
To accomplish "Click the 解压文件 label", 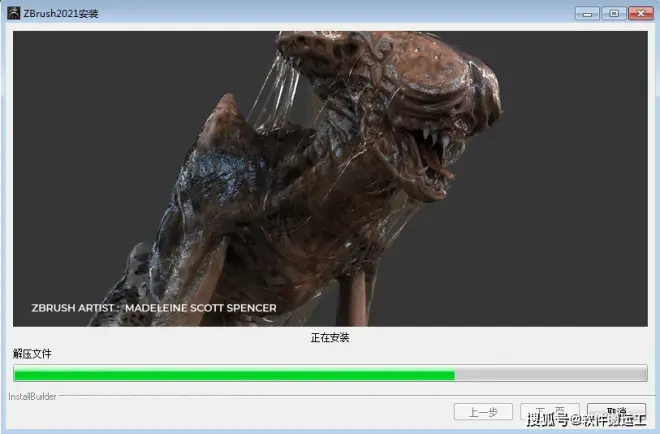I will point(32,354).
